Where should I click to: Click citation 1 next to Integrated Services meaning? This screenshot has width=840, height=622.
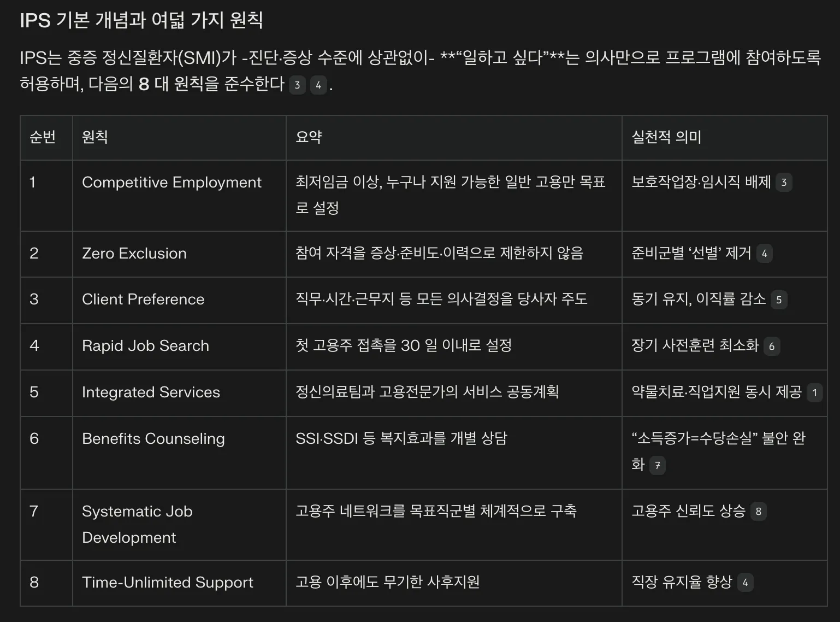(x=814, y=392)
